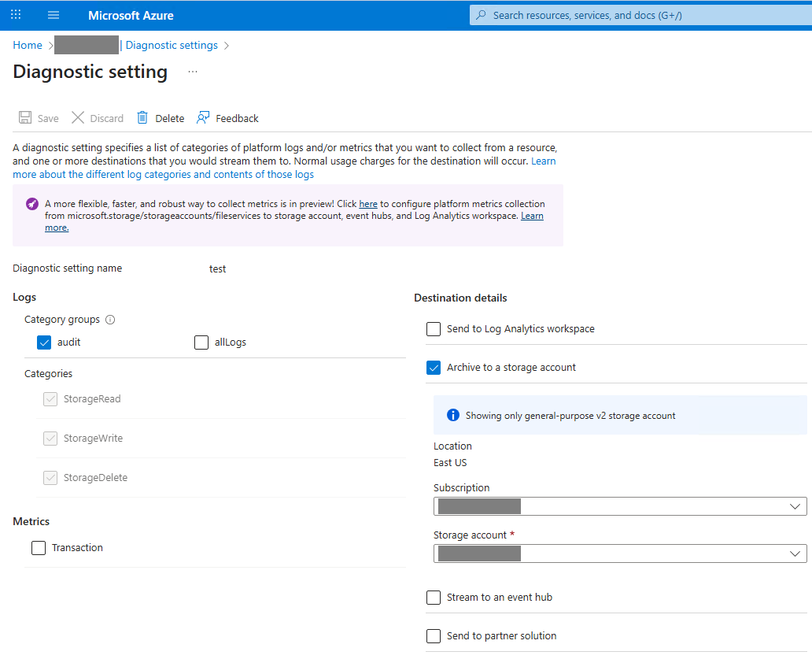812x659 pixels.
Task: Go to Diagnostic settings breadcrumb
Action: tap(172, 46)
